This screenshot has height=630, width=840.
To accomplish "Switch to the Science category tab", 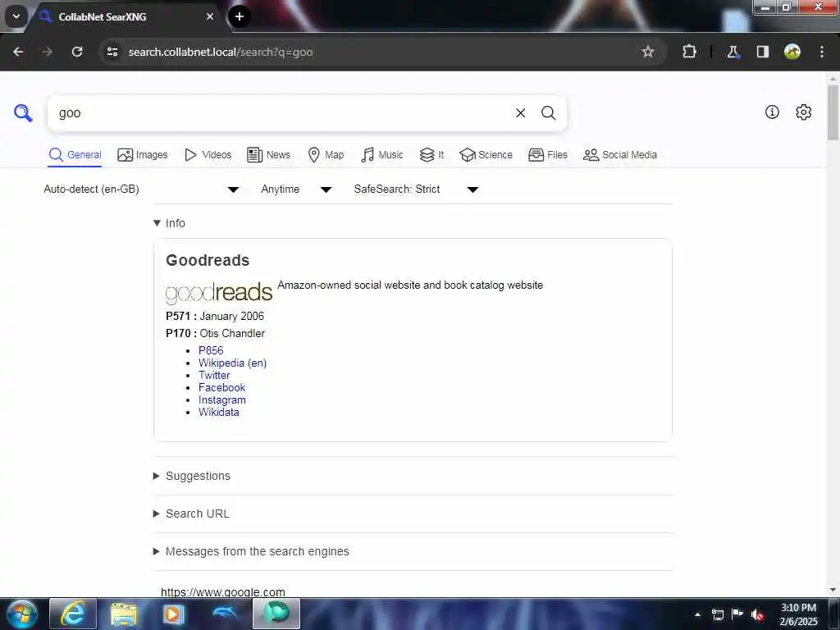I will [x=486, y=155].
